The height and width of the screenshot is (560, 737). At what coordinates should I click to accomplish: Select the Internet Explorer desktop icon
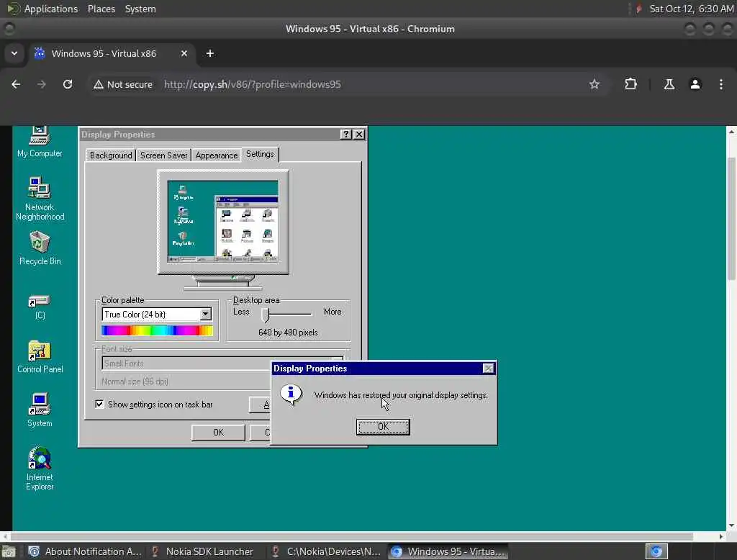coord(40,469)
